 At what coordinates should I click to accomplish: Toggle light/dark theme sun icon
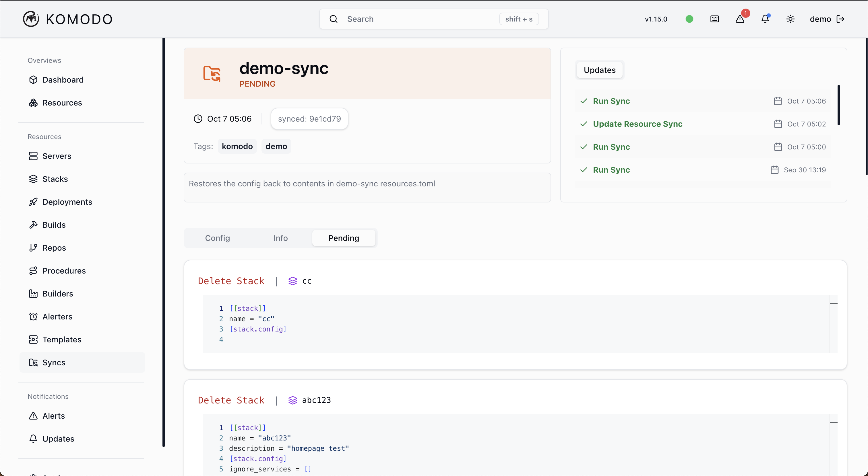pos(790,19)
